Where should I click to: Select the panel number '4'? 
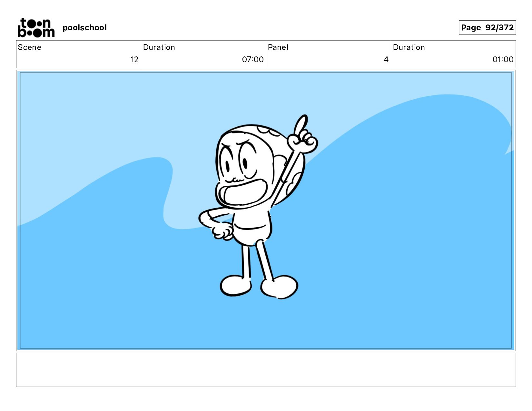(386, 60)
